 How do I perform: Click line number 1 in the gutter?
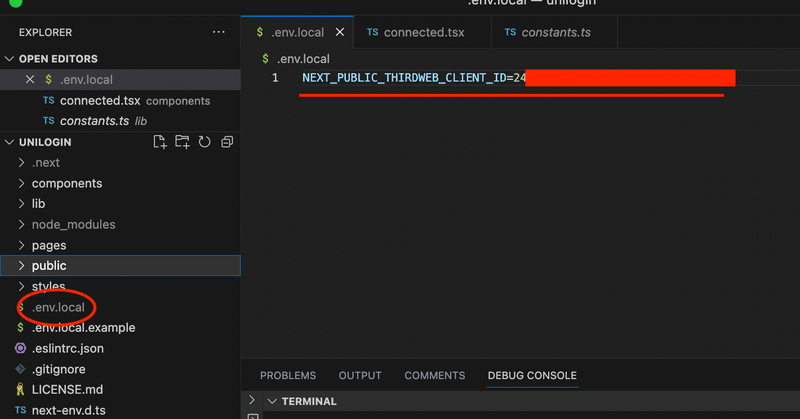pyautogui.click(x=275, y=78)
